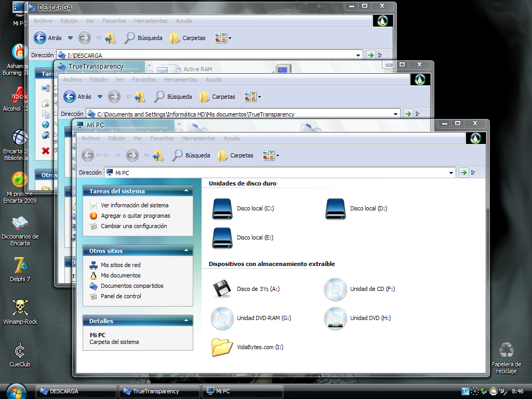Collapse the Otros sitios panel
Viewport: 532px width, 399px height.
tap(187, 251)
